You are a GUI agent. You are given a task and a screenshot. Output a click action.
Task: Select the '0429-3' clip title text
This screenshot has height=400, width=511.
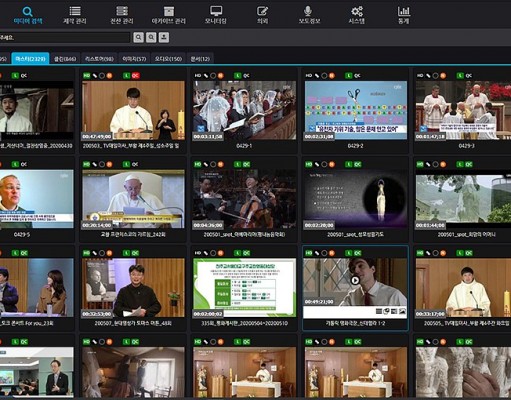coord(466,146)
